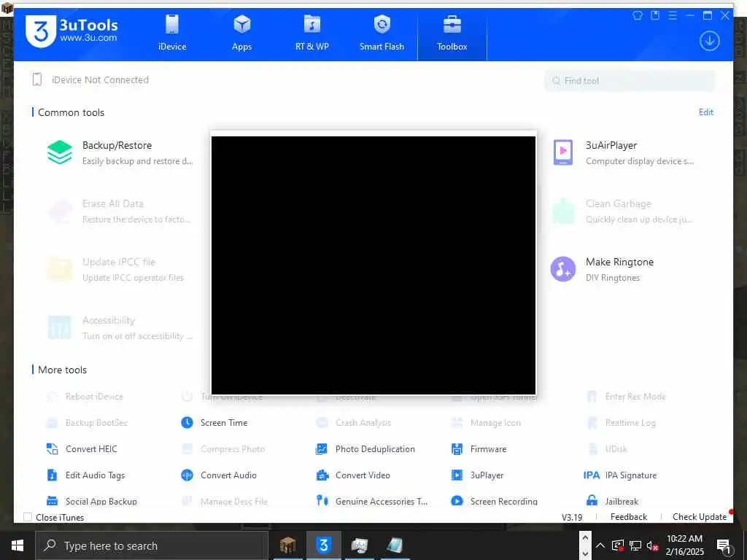Click the Erase All Data icon
This screenshot has height=560, width=747.
pos(60,211)
